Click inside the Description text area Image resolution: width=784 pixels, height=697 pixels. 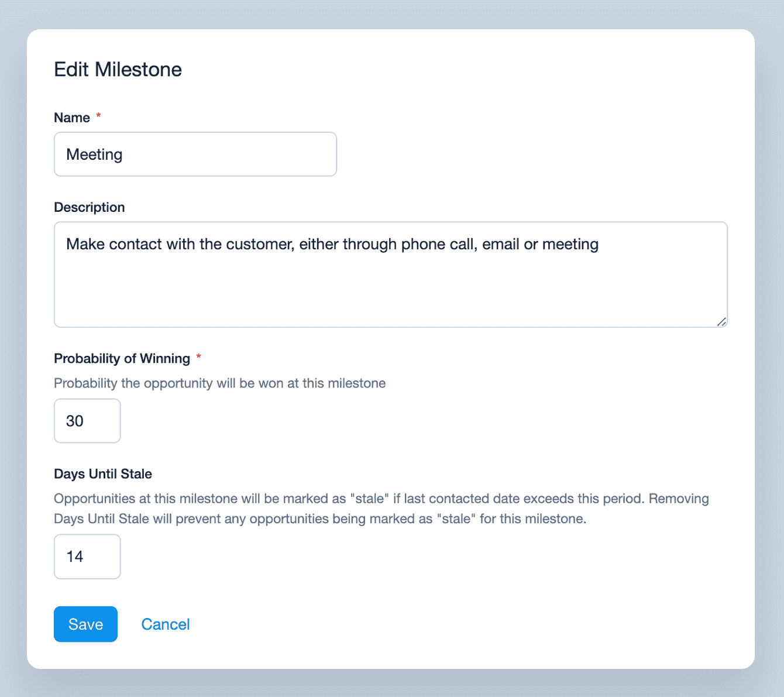tap(391, 274)
